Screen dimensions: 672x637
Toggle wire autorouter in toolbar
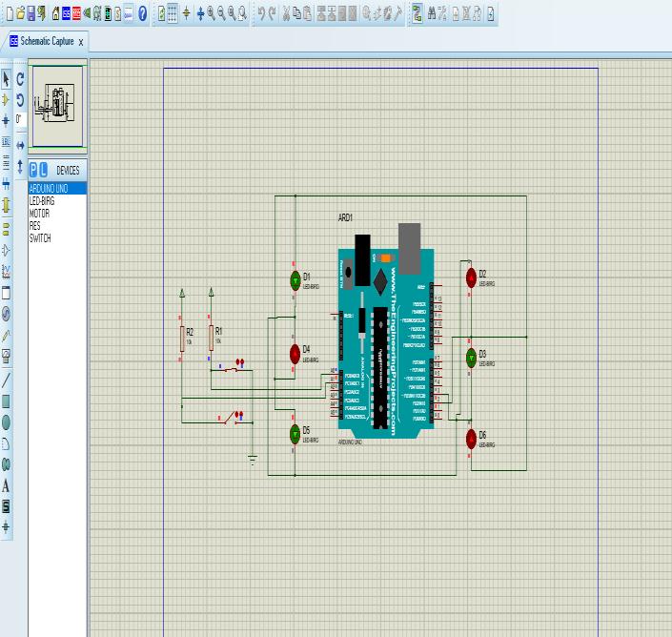[417, 13]
